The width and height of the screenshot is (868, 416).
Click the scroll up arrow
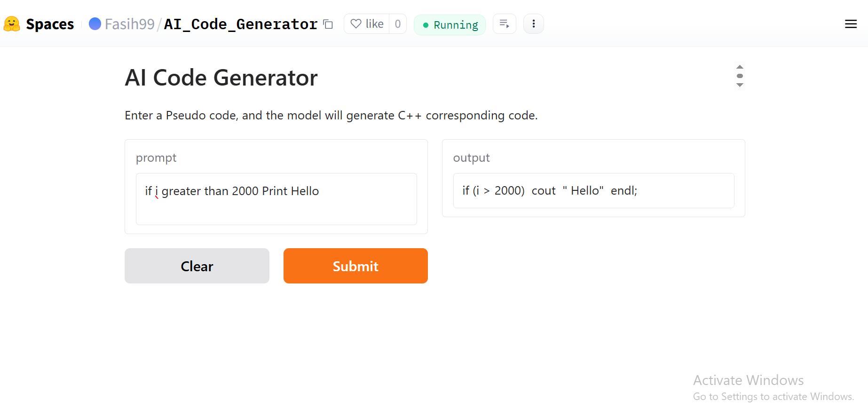740,67
